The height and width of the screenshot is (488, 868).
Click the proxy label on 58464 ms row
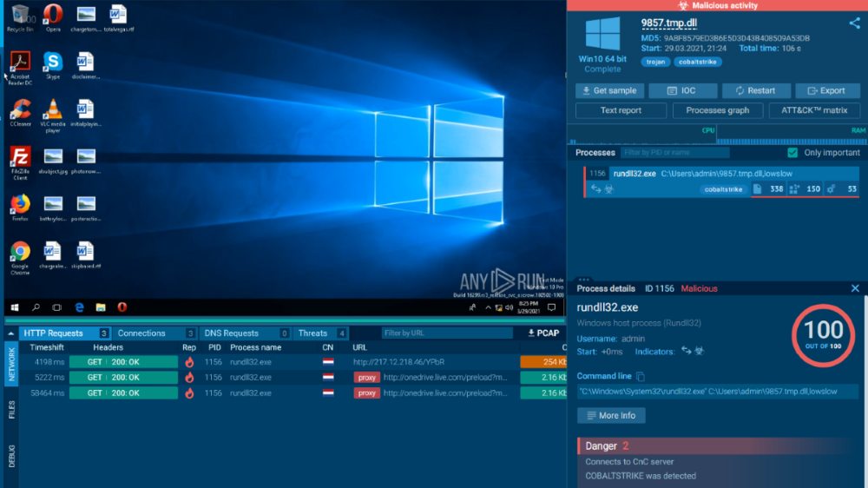pos(366,393)
